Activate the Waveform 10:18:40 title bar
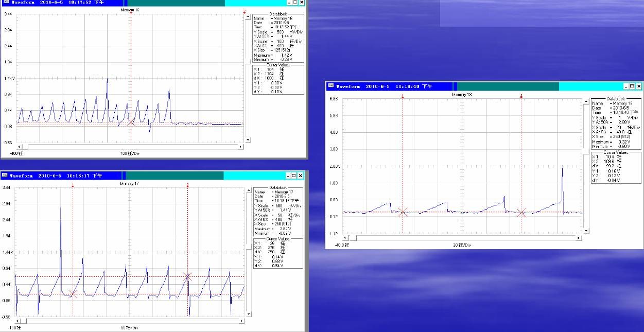 click(391, 86)
